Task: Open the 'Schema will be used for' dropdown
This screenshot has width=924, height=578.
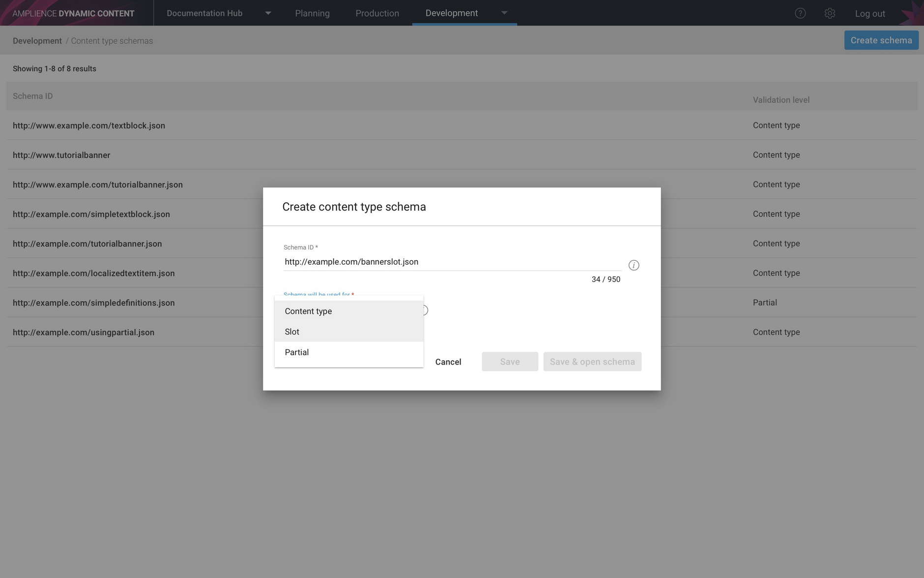Action: tap(318, 294)
